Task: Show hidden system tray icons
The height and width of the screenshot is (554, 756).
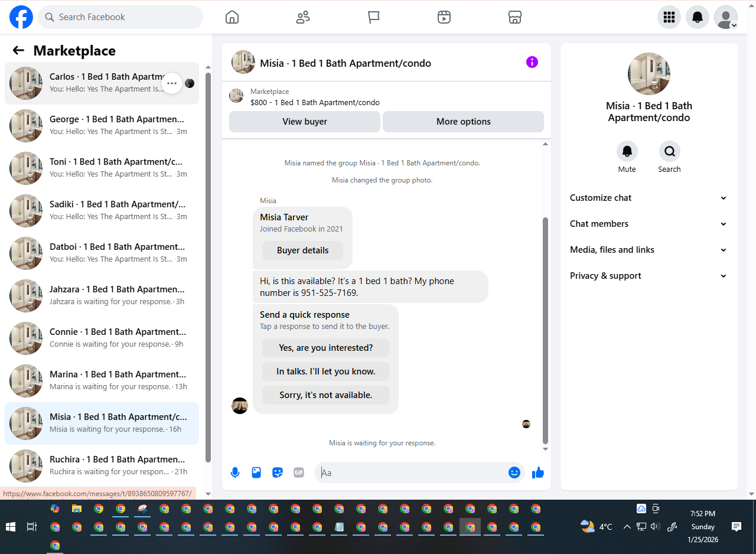Action: pos(627,527)
